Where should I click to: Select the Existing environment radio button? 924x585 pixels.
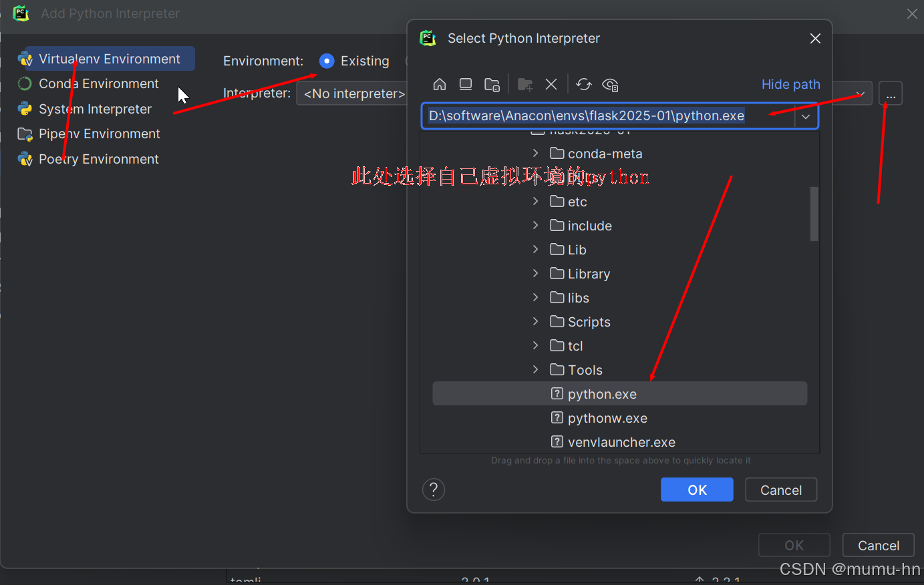click(326, 61)
